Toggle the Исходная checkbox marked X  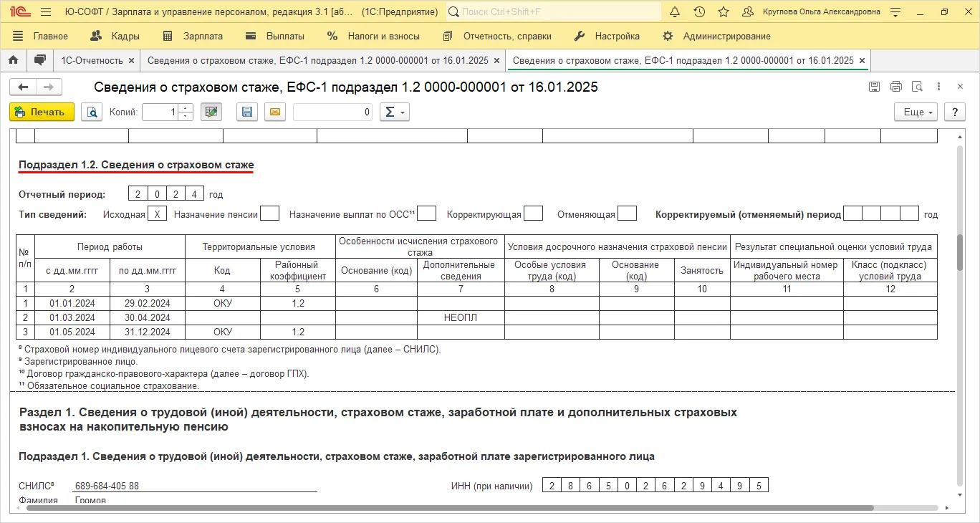[x=157, y=213]
